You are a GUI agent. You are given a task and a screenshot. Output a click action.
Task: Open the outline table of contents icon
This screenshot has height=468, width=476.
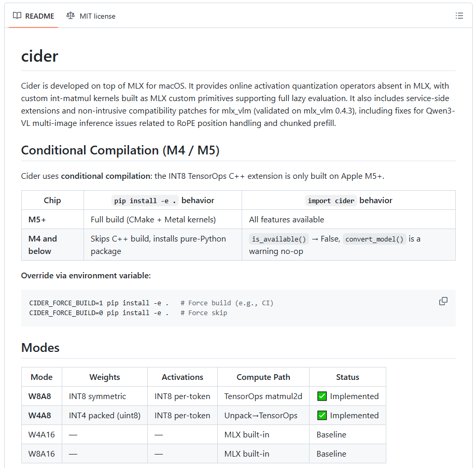click(459, 16)
